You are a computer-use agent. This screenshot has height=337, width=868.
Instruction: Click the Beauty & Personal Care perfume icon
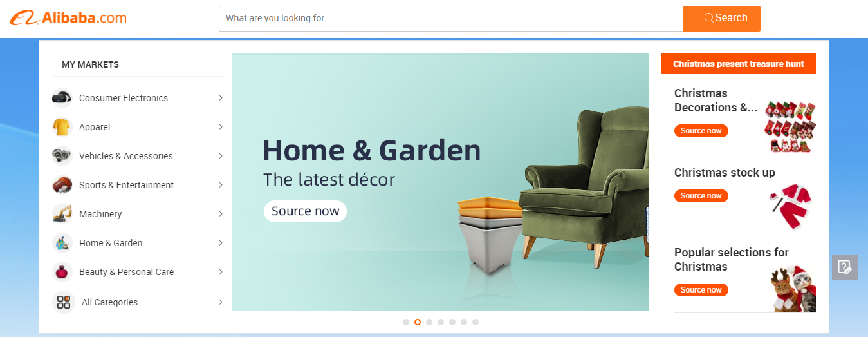tap(62, 272)
